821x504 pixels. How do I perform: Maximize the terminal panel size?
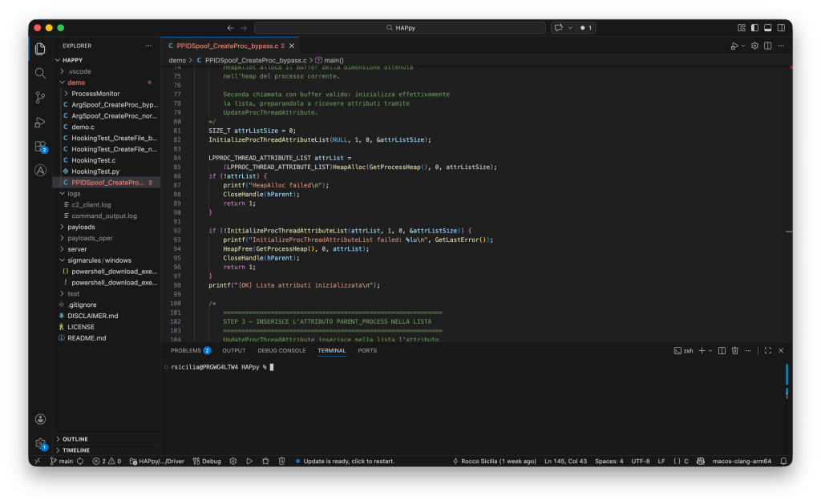767,351
